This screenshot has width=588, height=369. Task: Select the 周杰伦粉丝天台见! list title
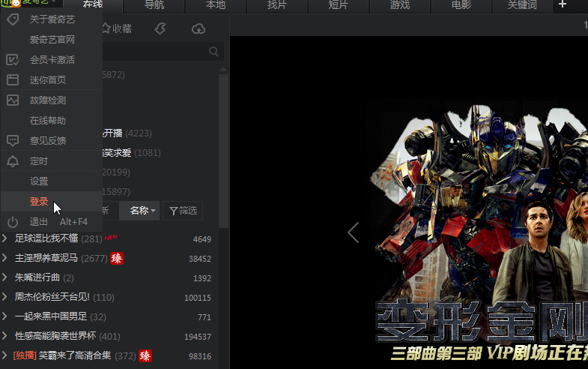coord(52,297)
